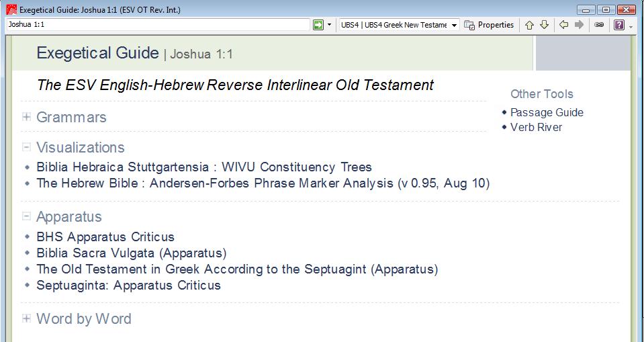Expand the Grammars section

click(26, 117)
